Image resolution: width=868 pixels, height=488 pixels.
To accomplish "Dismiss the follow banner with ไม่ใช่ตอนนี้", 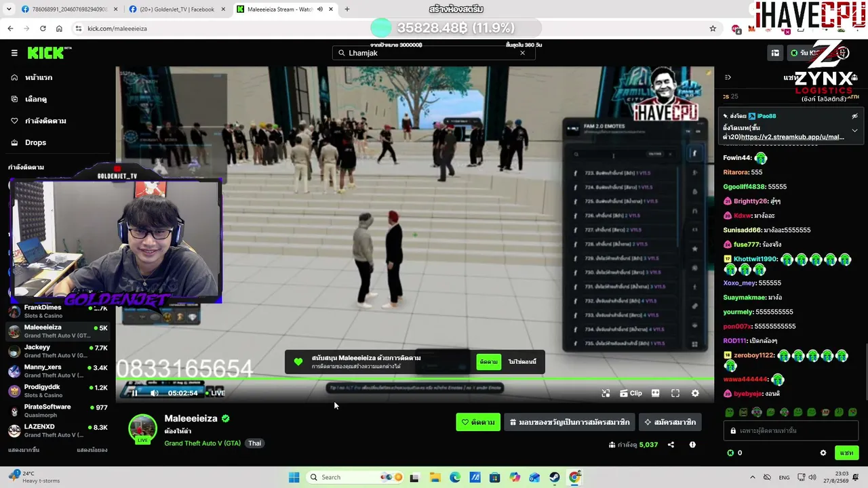I will pyautogui.click(x=522, y=362).
